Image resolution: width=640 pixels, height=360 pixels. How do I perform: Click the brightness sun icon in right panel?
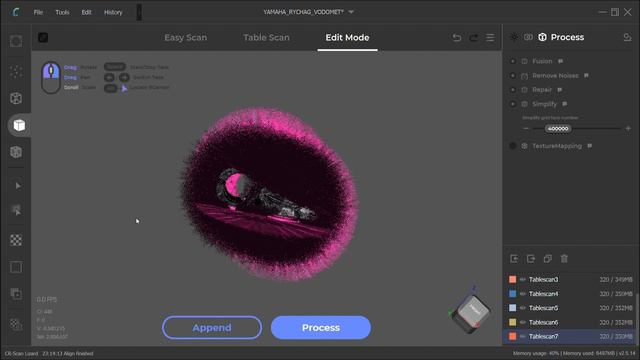[513, 37]
